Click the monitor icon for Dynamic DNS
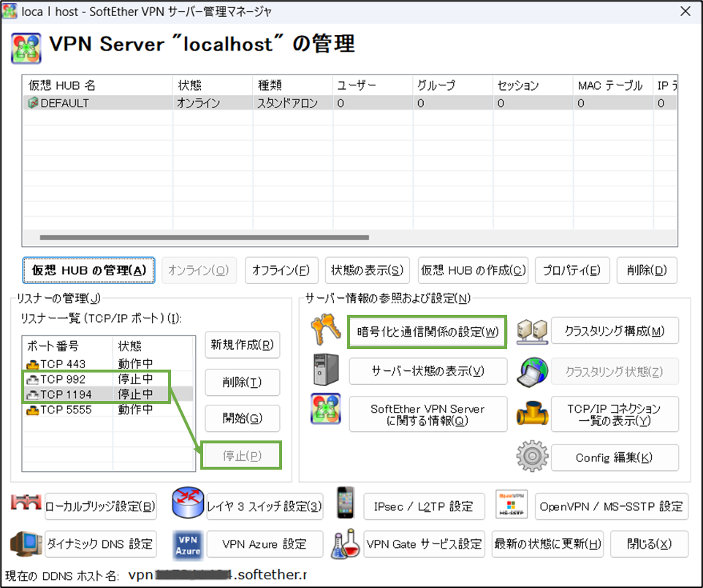The height and width of the screenshot is (588, 703). 26,543
